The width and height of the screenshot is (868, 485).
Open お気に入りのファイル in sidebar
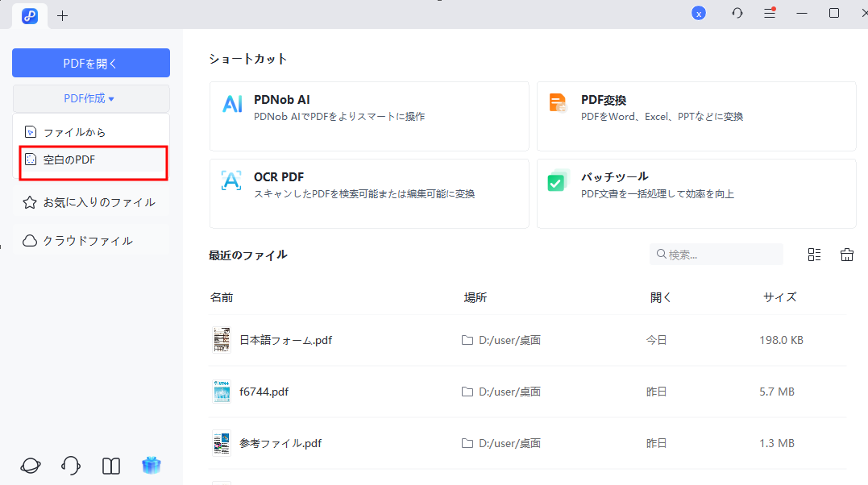tap(90, 202)
